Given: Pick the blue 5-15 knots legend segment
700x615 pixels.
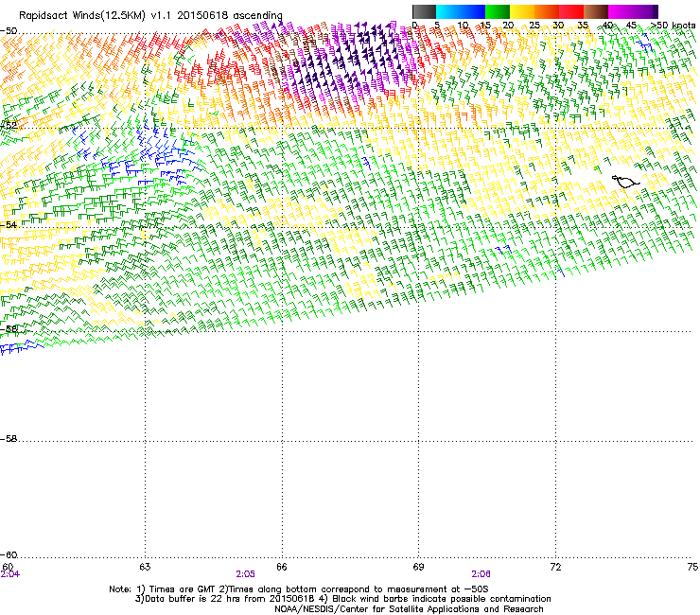Looking at the screenshot, I should point(461,11).
